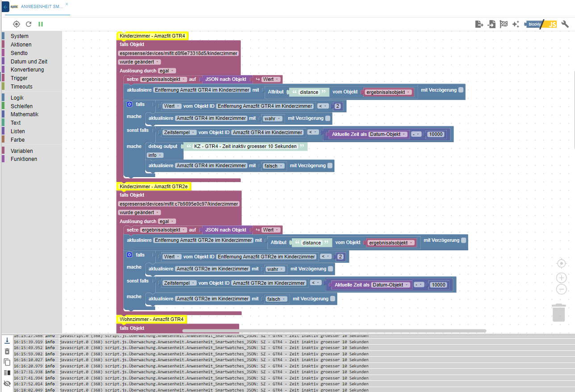The height and width of the screenshot is (392, 575).
Task: Open the Listen toolbox category
Action: point(18,131)
